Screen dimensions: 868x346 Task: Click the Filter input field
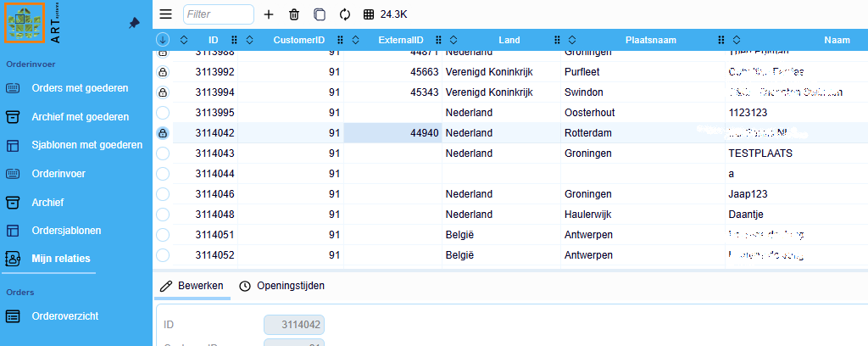tap(219, 14)
